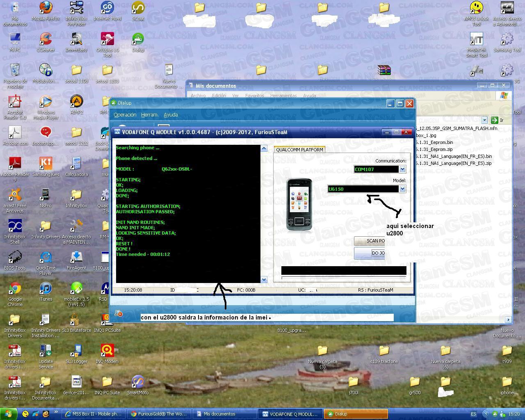525x420 pixels.
Task: Open QuickTime Player desktop shortcut
Action: (46, 263)
